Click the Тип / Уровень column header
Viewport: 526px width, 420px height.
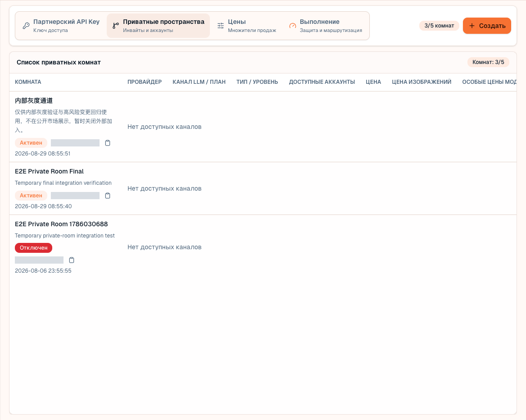coord(257,82)
